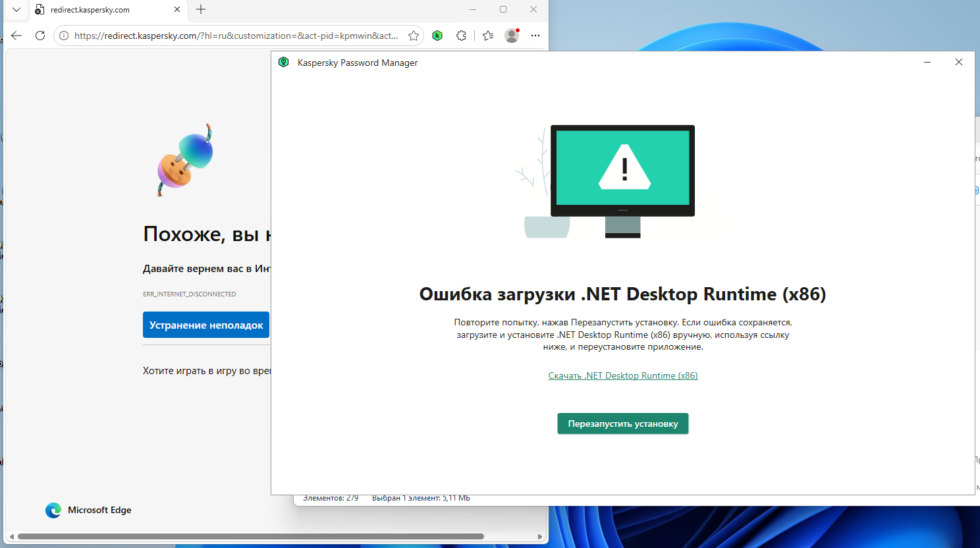Add this page to favorites star
Image resolution: width=980 pixels, height=548 pixels.
(x=414, y=36)
